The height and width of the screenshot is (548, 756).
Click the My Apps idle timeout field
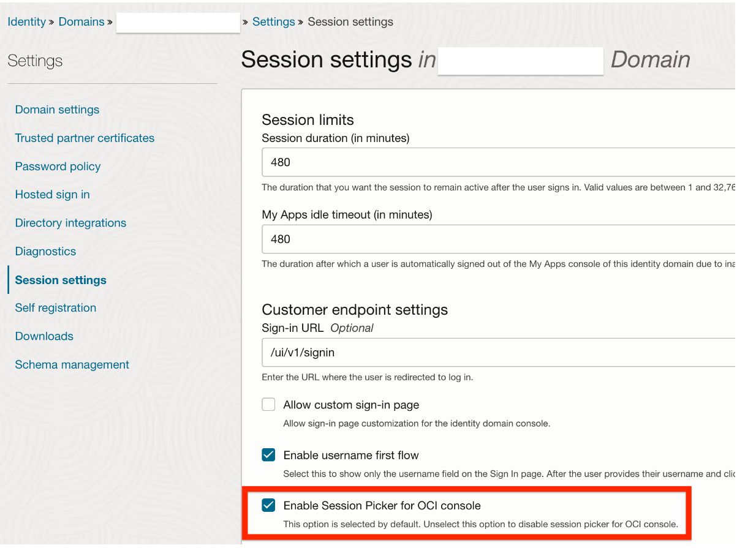point(429,239)
